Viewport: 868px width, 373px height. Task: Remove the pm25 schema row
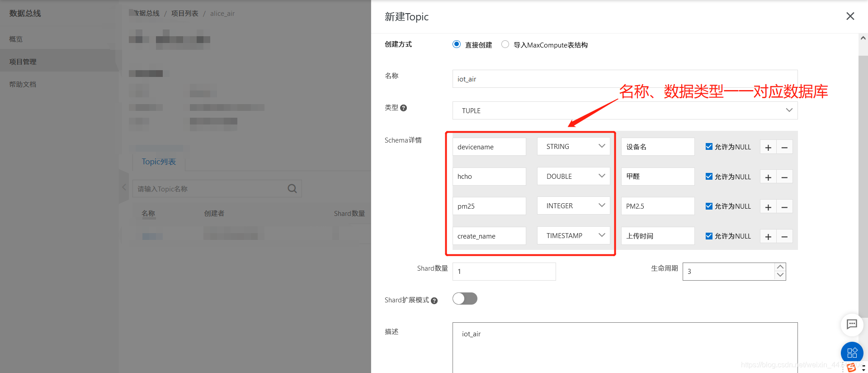(784, 207)
